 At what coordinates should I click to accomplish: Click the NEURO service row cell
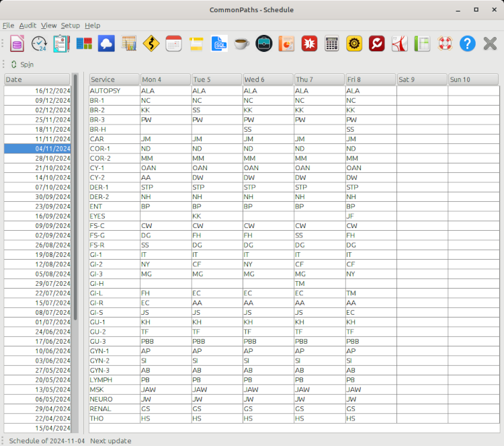[x=114, y=399]
